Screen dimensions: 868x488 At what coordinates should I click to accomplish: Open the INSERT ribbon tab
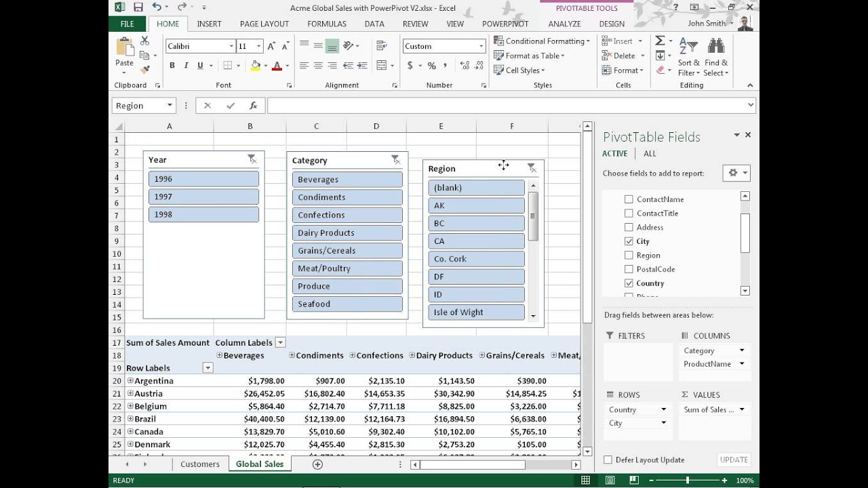(x=209, y=24)
